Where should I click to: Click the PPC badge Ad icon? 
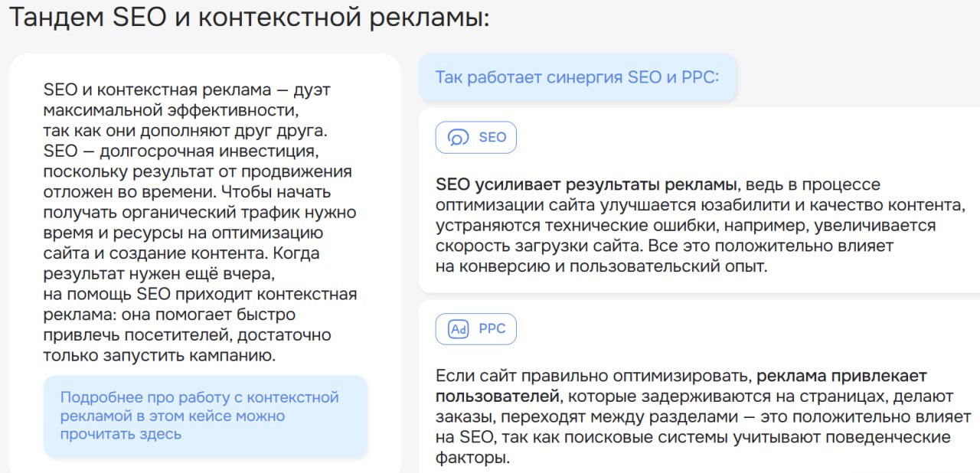459,329
